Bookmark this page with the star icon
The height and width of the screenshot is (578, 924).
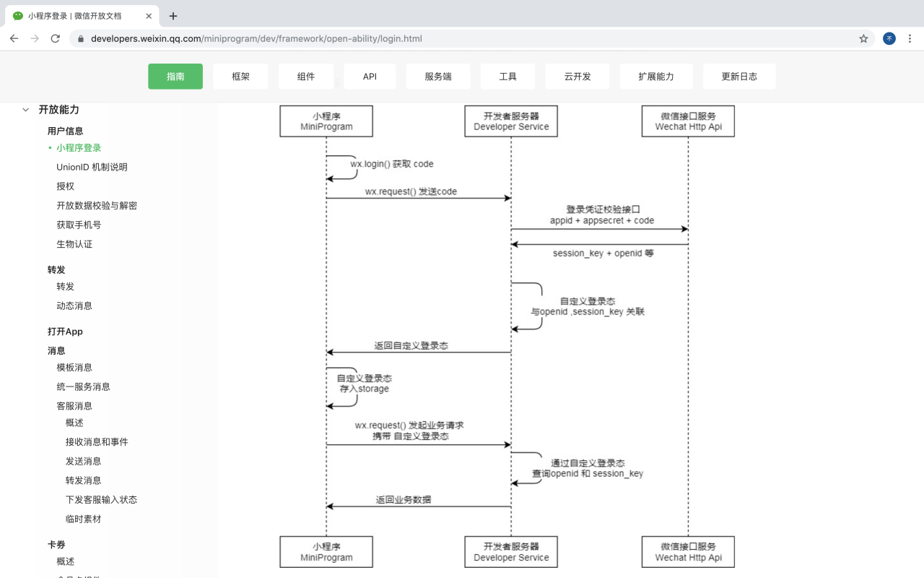pyautogui.click(x=863, y=39)
